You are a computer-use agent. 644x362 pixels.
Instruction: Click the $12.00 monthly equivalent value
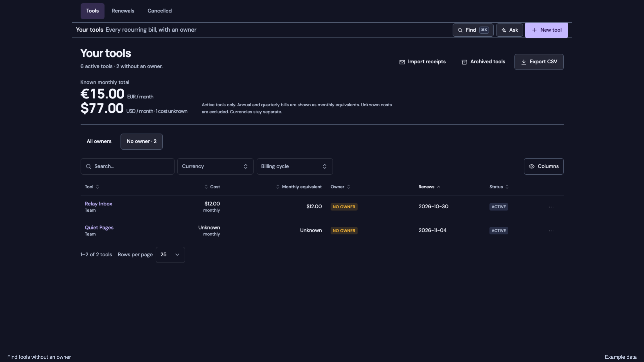pyautogui.click(x=314, y=207)
